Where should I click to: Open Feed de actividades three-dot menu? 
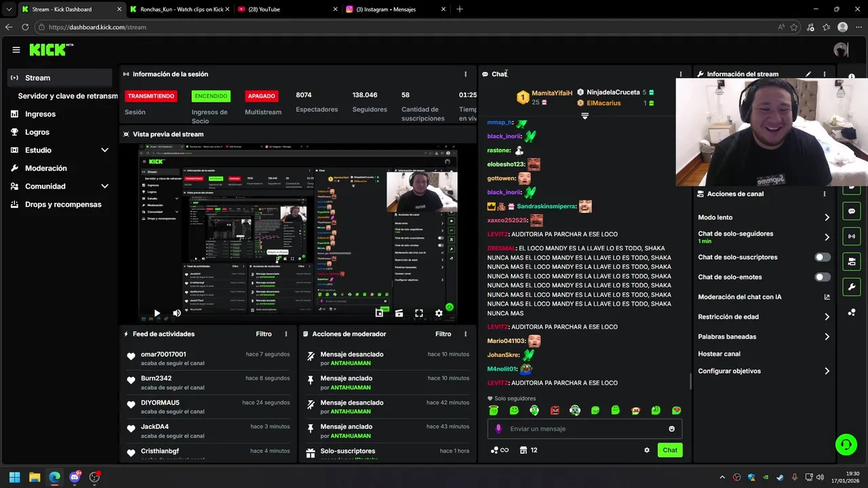point(286,333)
